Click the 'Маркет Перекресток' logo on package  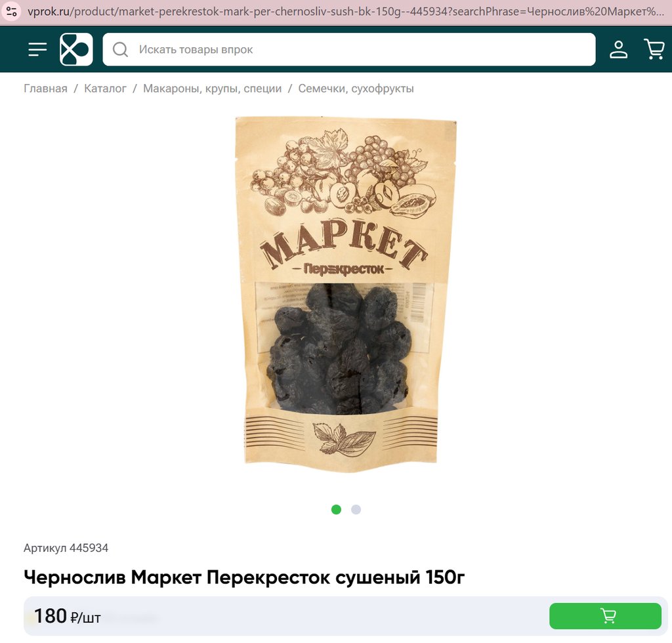pyautogui.click(x=343, y=249)
